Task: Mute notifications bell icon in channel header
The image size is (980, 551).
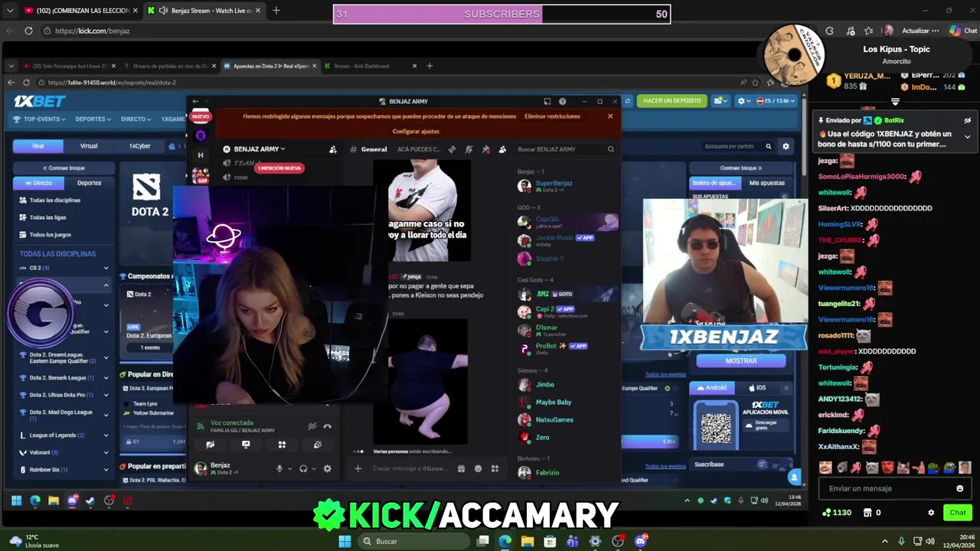Action: point(469,149)
